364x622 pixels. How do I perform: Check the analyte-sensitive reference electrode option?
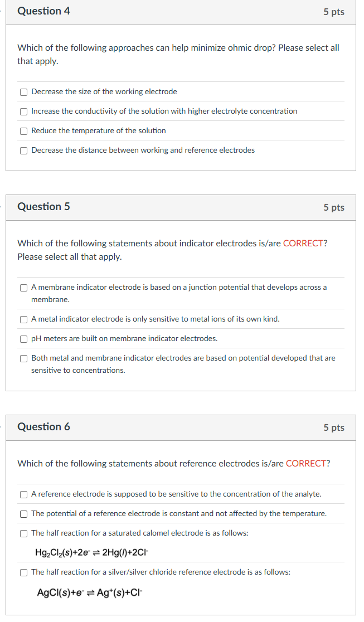23,494
